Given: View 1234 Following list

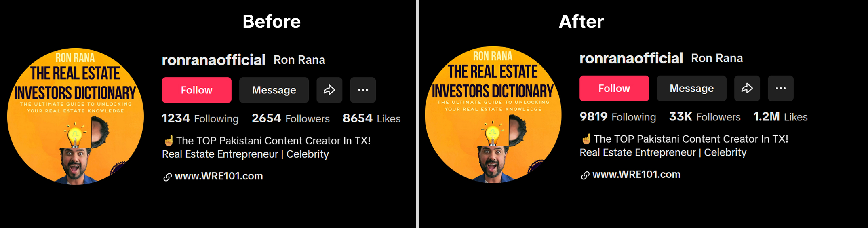Looking at the screenshot, I should click(200, 118).
